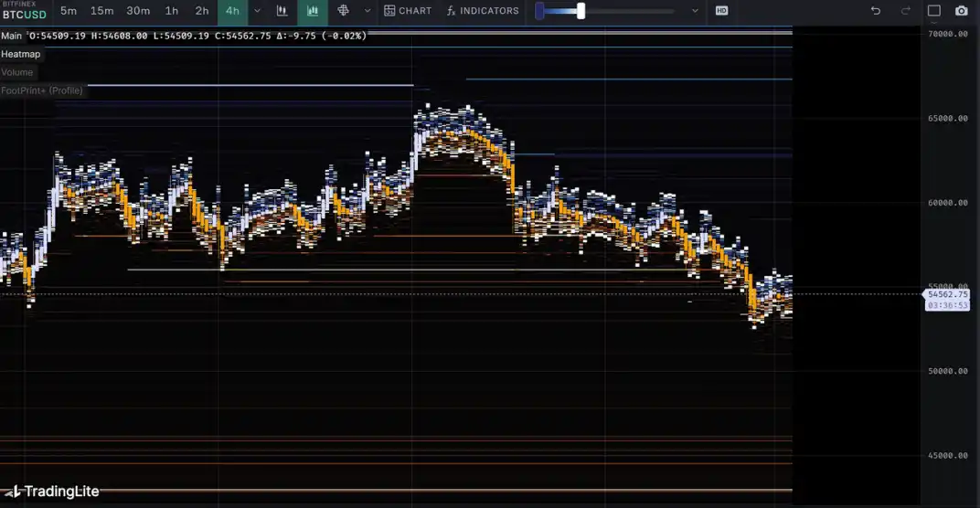Expand the timeframe dropdown after 4h
The height and width of the screenshot is (508, 980).
click(257, 11)
